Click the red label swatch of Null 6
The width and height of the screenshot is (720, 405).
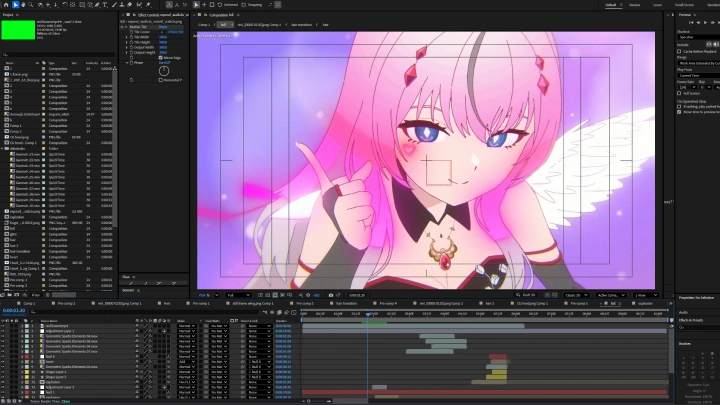pos(27,356)
